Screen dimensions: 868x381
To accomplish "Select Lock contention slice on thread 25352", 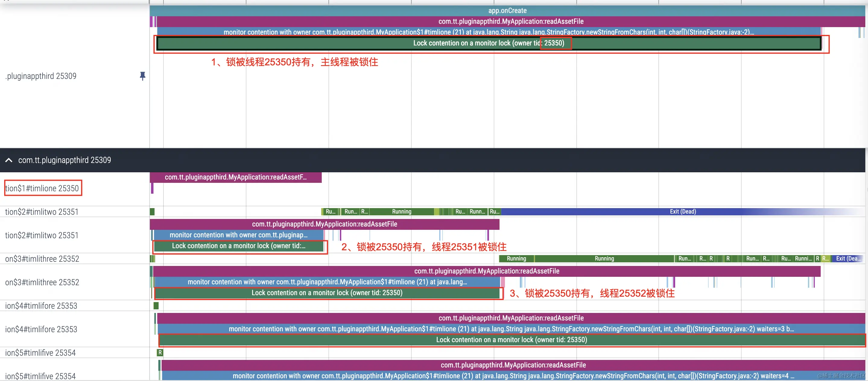I will pyautogui.click(x=327, y=293).
